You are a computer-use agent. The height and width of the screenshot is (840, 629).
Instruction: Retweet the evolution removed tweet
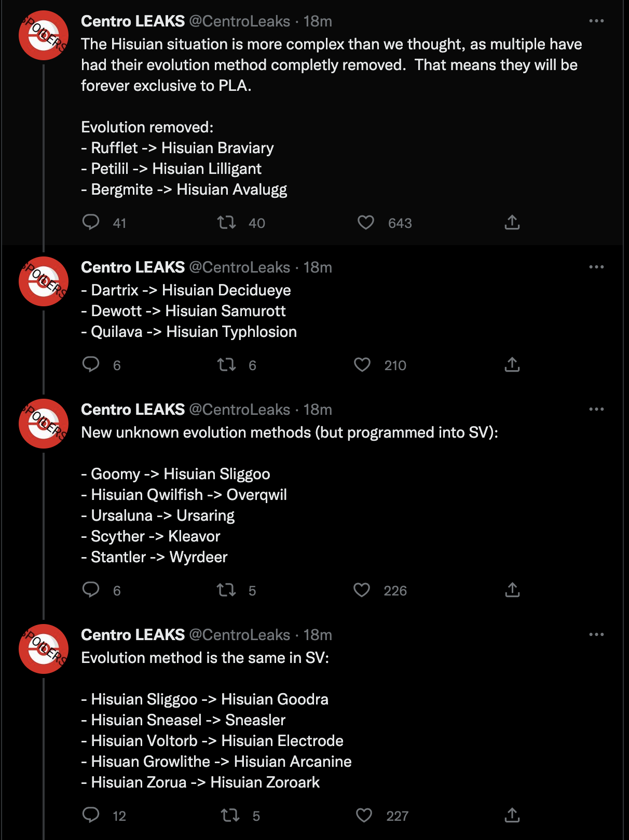tap(227, 223)
